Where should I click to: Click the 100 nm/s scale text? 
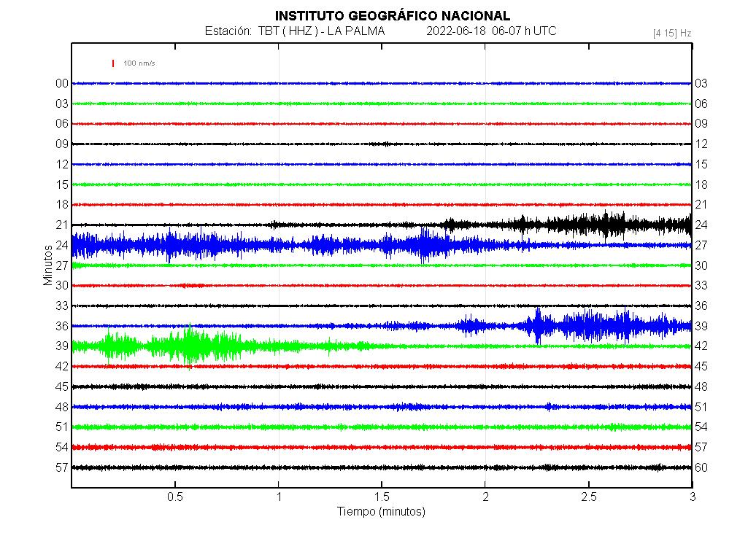(x=139, y=63)
